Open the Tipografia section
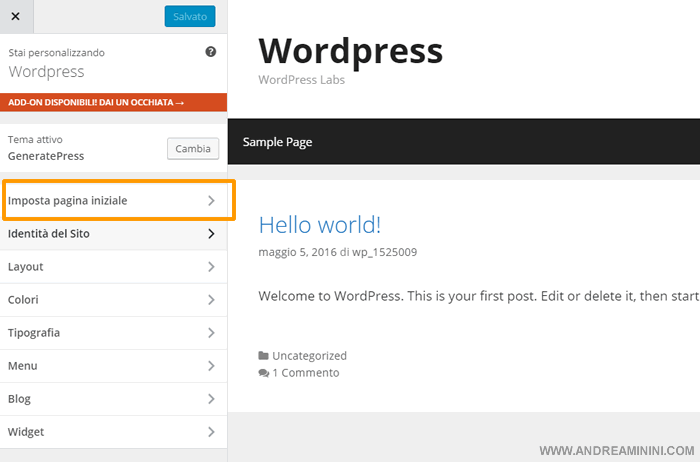 pyautogui.click(x=113, y=333)
